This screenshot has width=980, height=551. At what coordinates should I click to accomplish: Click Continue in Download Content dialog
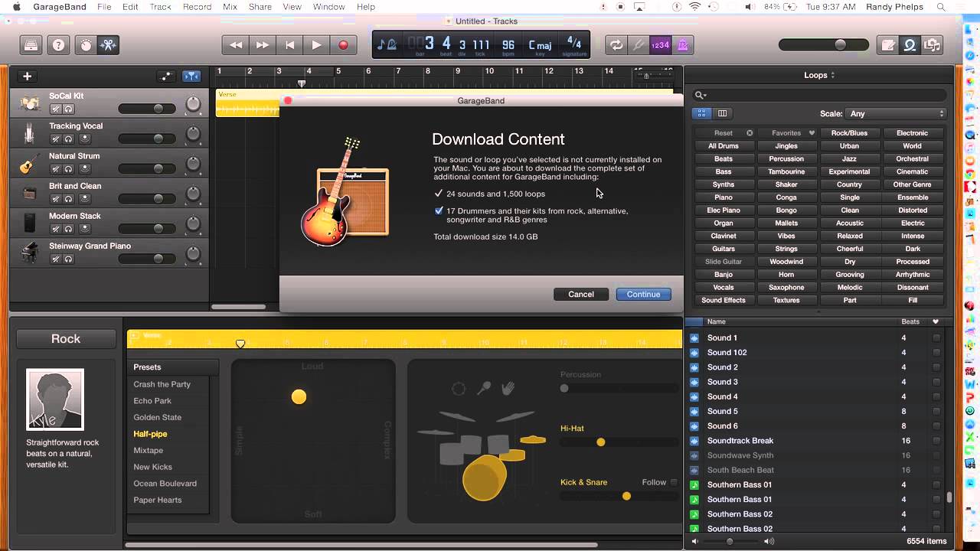point(643,294)
